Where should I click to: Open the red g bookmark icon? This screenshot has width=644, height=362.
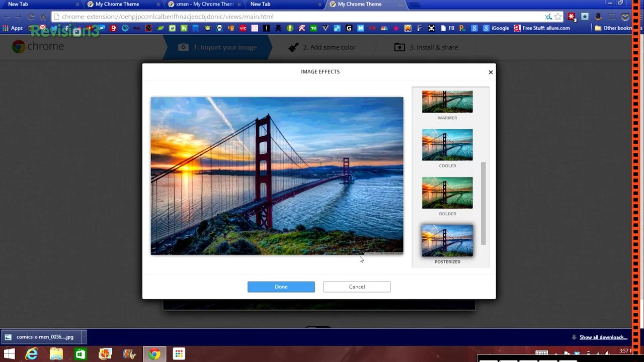coord(114,28)
